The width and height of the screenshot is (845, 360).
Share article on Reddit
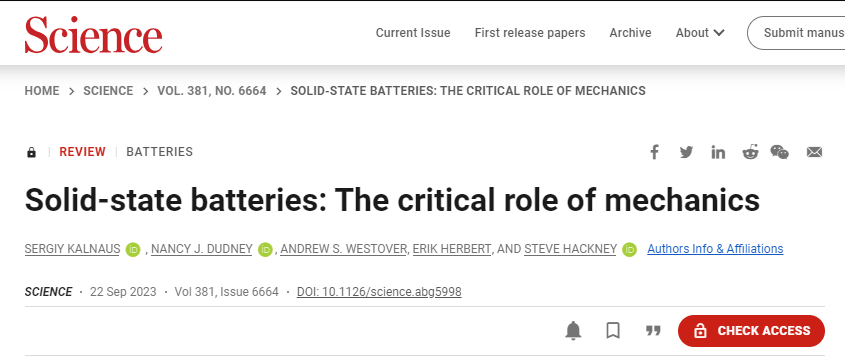coord(750,152)
